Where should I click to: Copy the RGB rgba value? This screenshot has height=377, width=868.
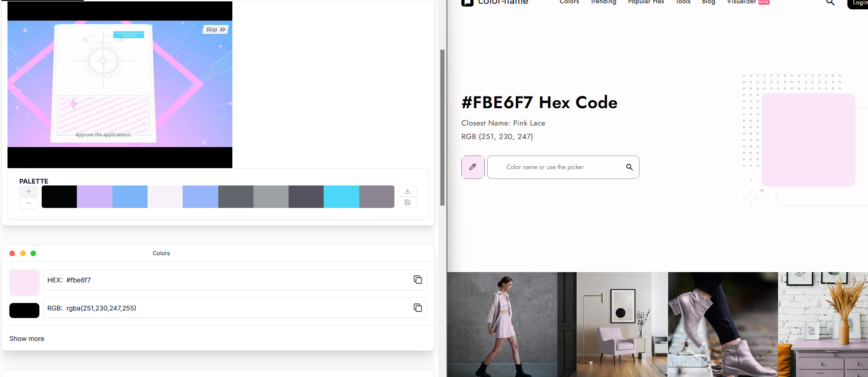[418, 308]
